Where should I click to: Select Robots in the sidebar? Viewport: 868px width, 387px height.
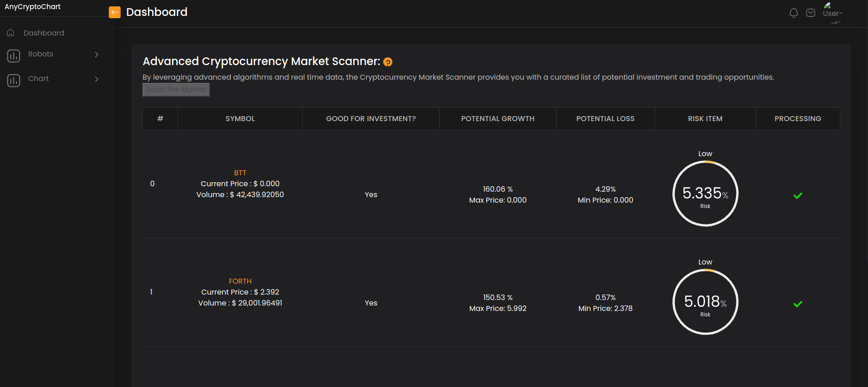41,54
